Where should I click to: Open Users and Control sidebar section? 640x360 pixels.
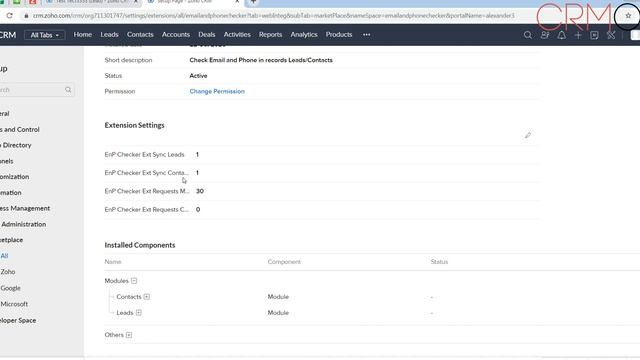(x=20, y=129)
